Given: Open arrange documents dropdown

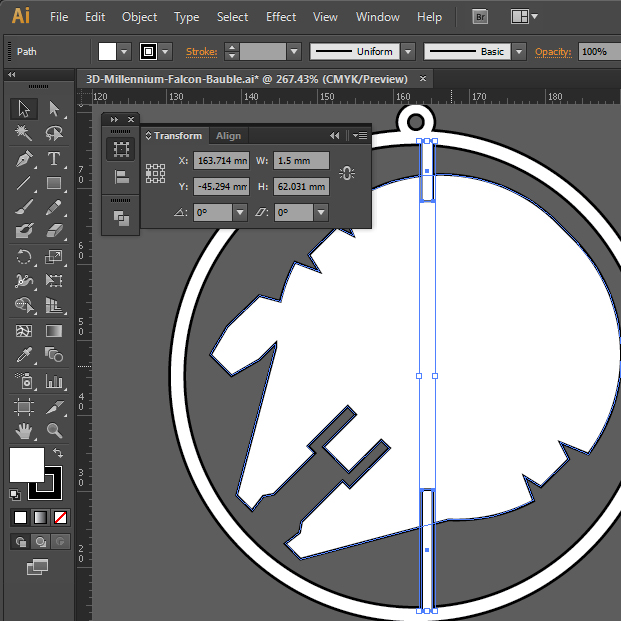Looking at the screenshot, I should [524, 17].
